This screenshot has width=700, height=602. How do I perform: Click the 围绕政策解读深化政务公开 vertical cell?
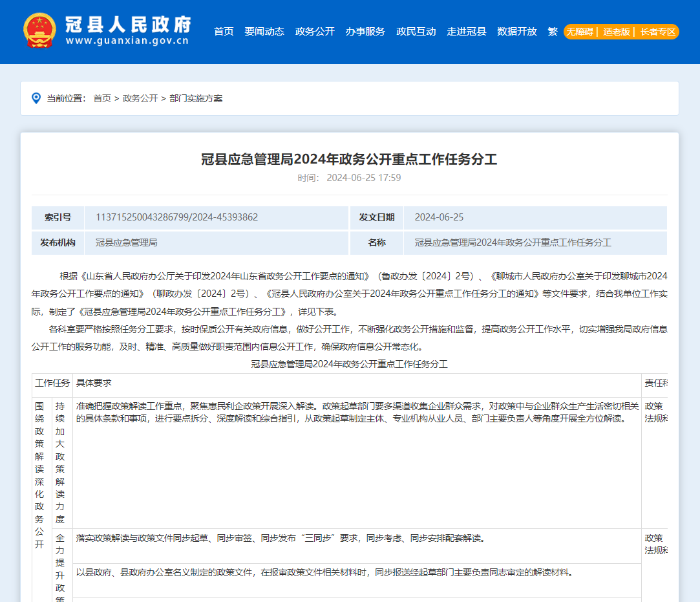pyautogui.click(x=39, y=475)
